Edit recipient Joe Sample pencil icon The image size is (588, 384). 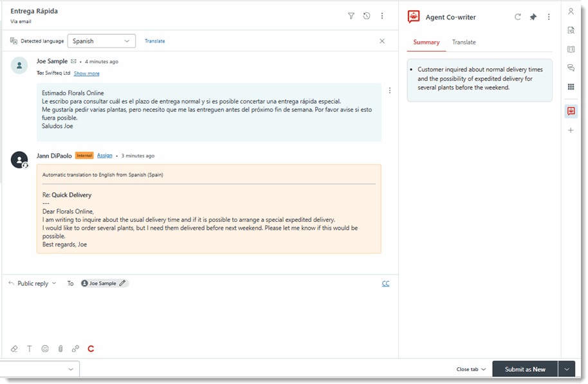tap(122, 283)
